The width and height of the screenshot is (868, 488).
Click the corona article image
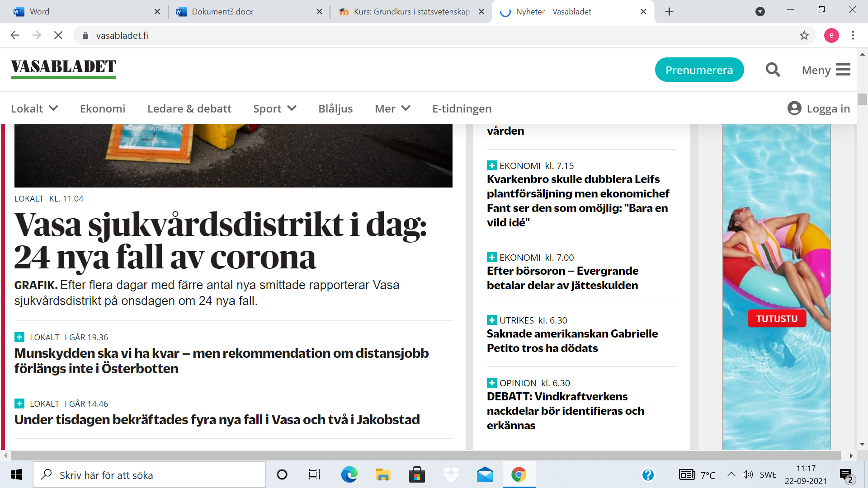pyautogui.click(x=233, y=156)
